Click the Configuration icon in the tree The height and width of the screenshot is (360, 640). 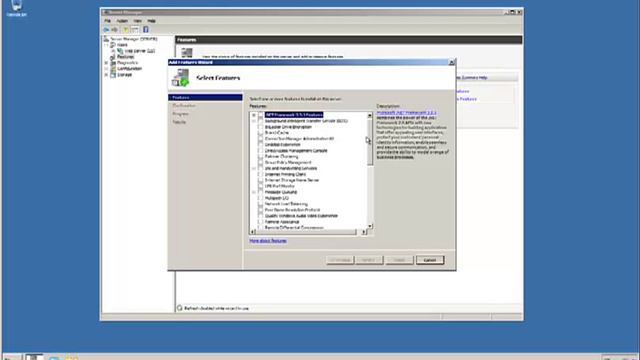click(x=113, y=69)
